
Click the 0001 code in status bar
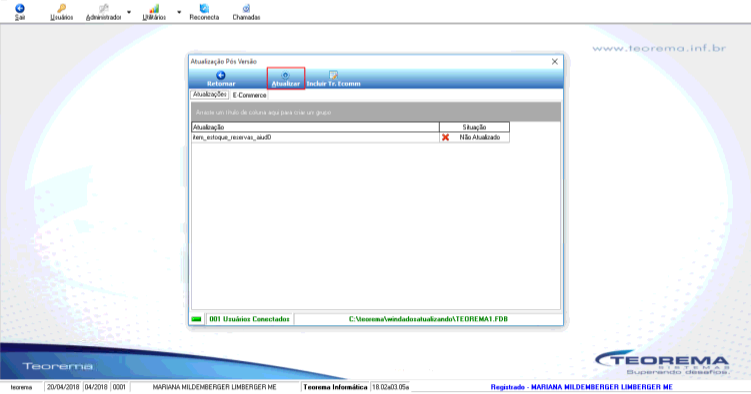(x=119, y=387)
